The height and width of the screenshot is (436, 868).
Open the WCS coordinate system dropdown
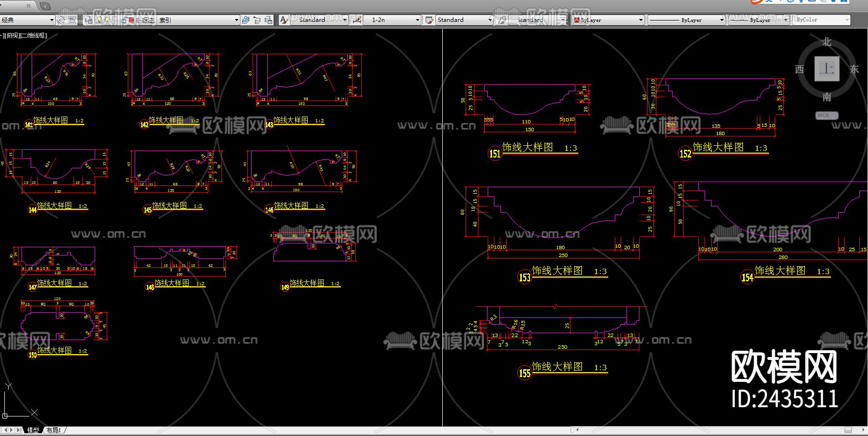[827, 116]
